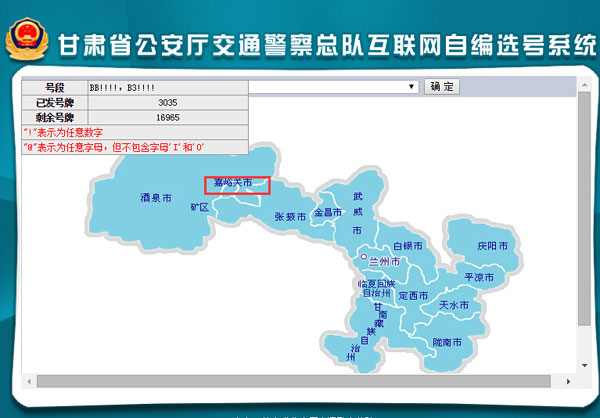Screen dimensions: 600x418
Task: Select 平凉市 on the map
Action: click(479, 277)
